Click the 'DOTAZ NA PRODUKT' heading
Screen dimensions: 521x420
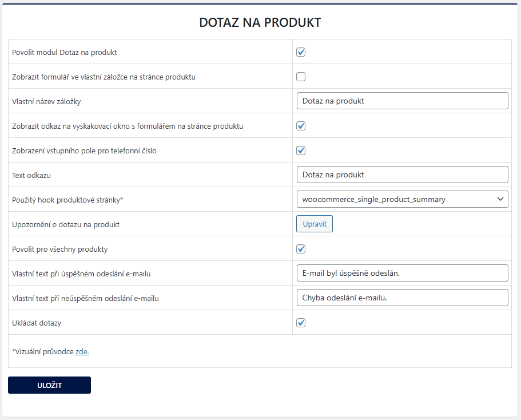pos(260,22)
